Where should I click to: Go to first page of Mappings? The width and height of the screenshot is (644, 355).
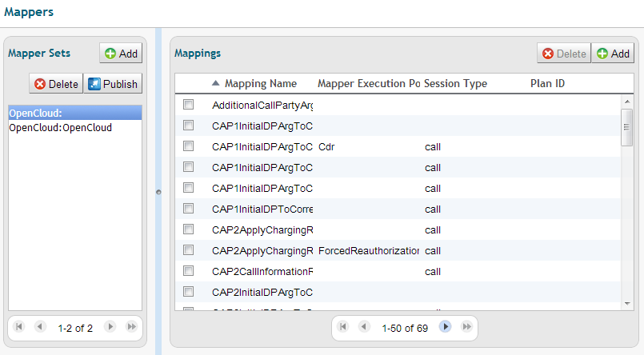(343, 327)
